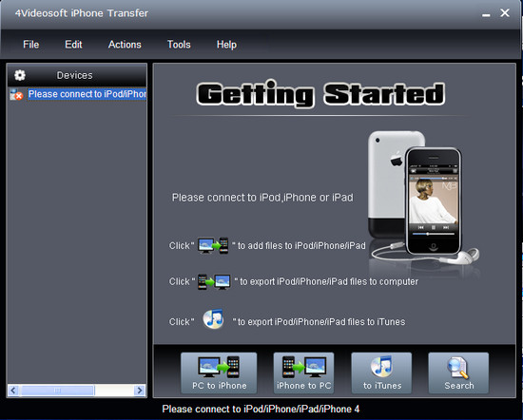The width and height of the screenshot is (523, 420).
Task: Click the iTunes icon in export instruction
Action: (x=213, y=319)
